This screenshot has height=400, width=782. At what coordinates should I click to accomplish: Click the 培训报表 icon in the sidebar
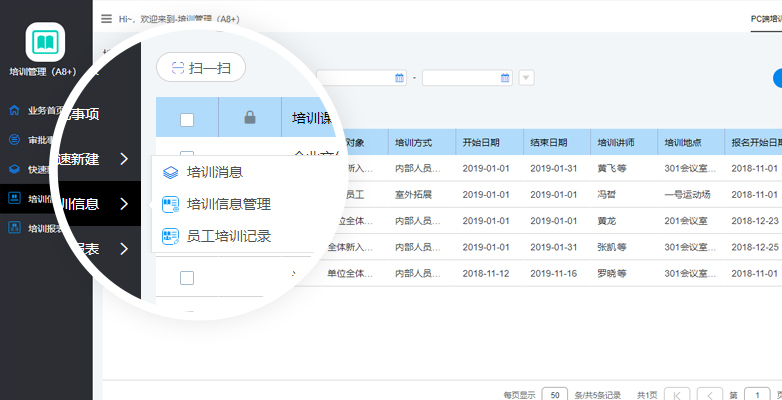[14, 228]
